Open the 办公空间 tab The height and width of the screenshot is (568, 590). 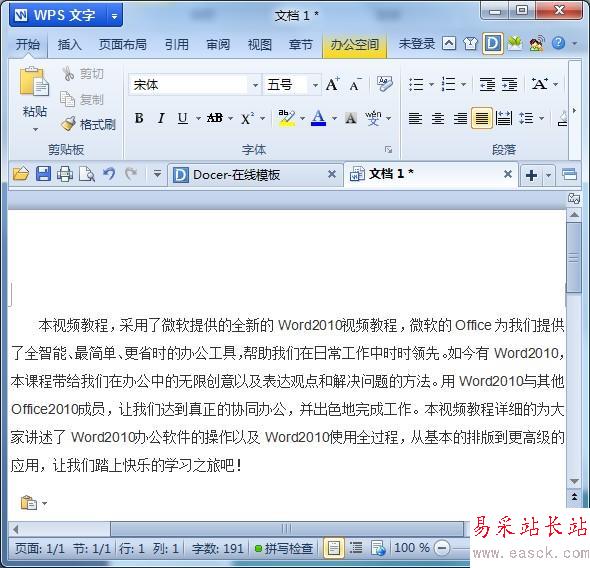(x=354, y=45)
